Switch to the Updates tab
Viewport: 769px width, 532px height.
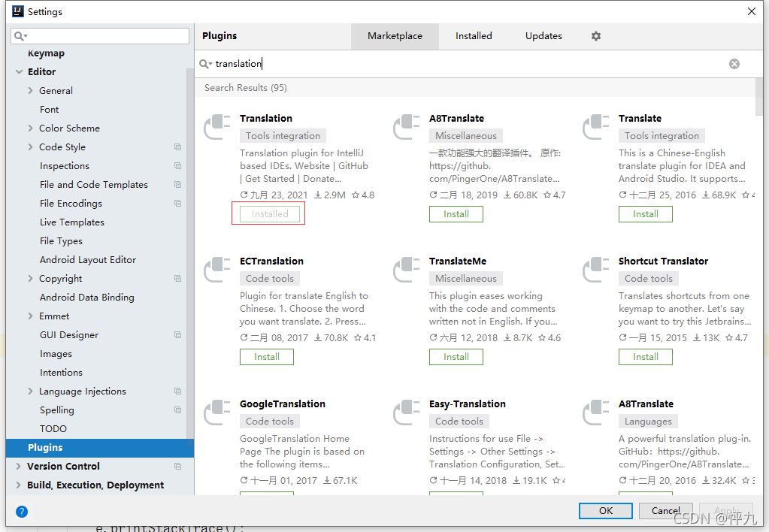click(543, 36)
